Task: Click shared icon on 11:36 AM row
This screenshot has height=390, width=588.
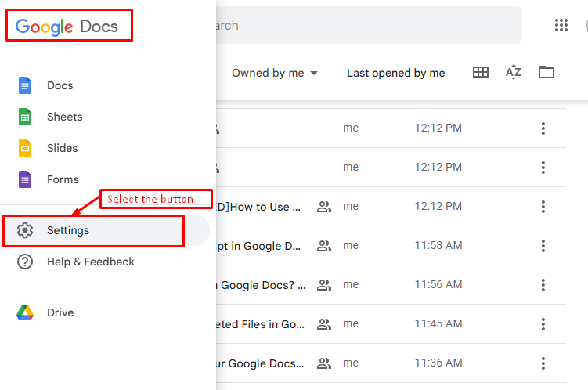Action: click(324, 363)
